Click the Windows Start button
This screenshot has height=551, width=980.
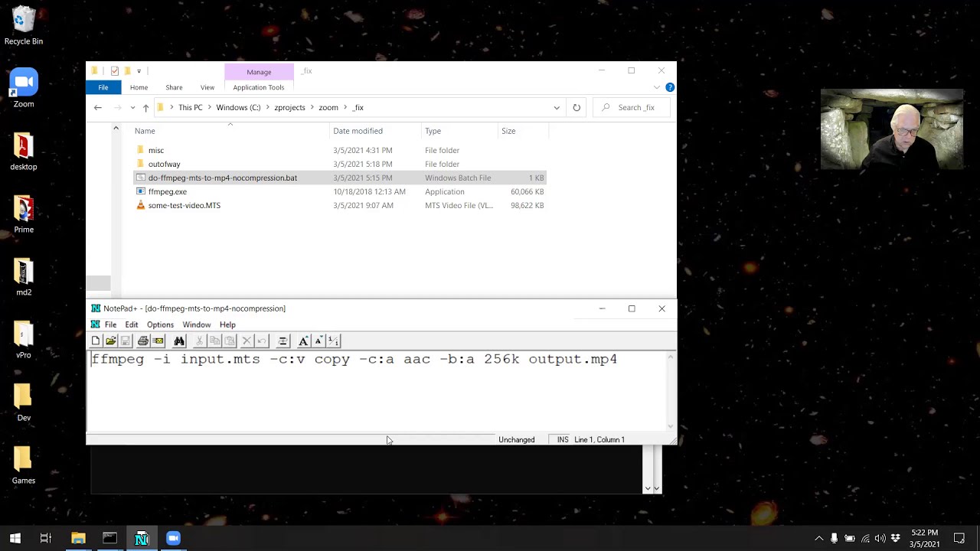click(x=15, y=538)
